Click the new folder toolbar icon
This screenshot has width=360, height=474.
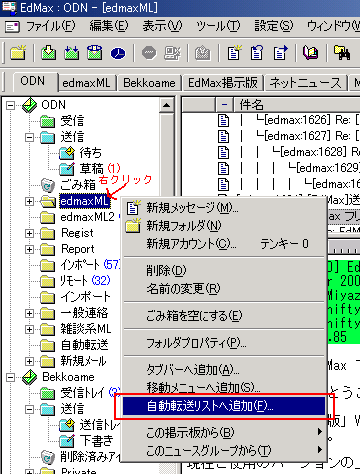click(x=18, y=53)
